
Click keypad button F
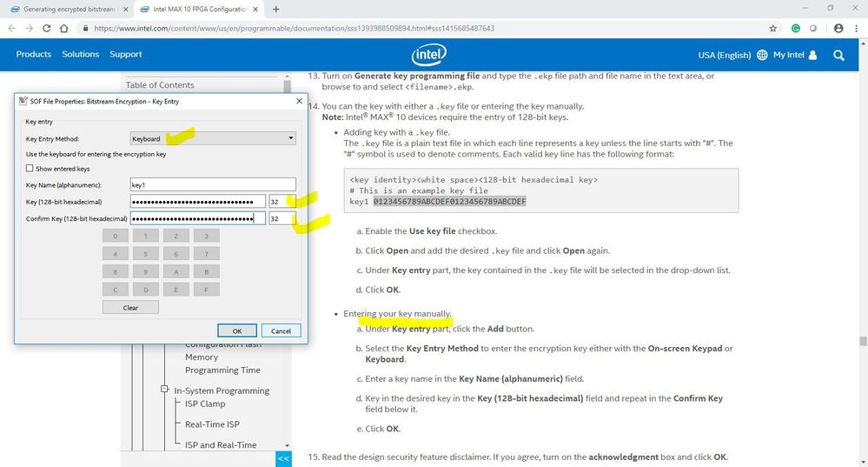pyautogui.click(x=207, y=290)
